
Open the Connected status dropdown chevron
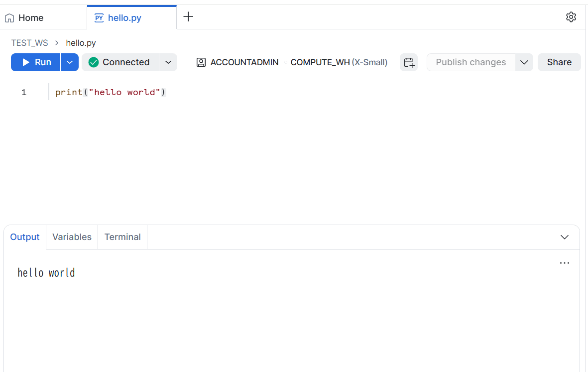pos(168,62)
